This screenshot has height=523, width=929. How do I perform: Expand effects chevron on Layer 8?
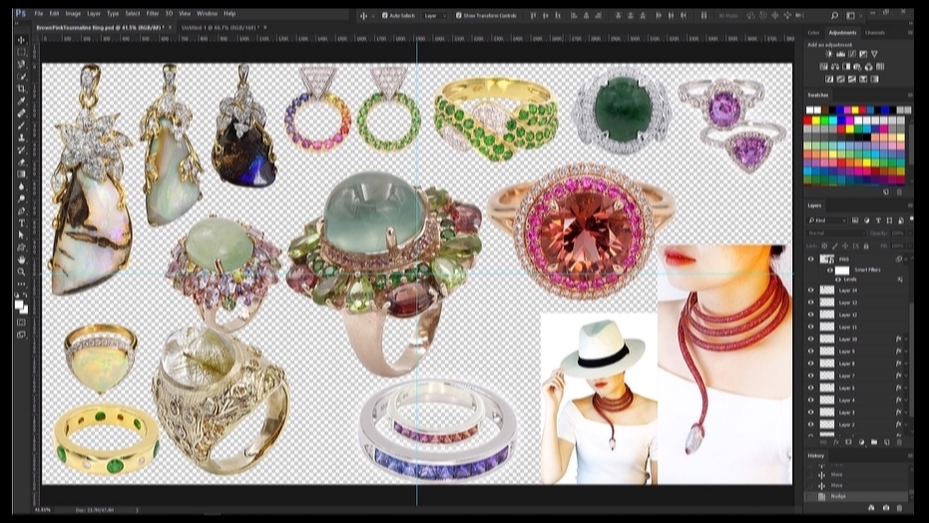(x=906, y=364)
